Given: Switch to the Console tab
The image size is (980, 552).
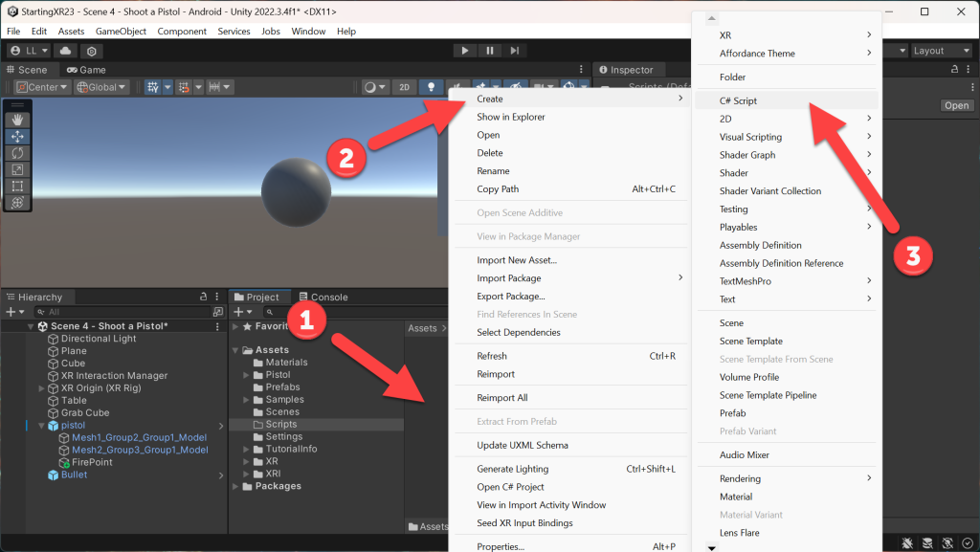Looking at the screenshot, I should (323, 298).
